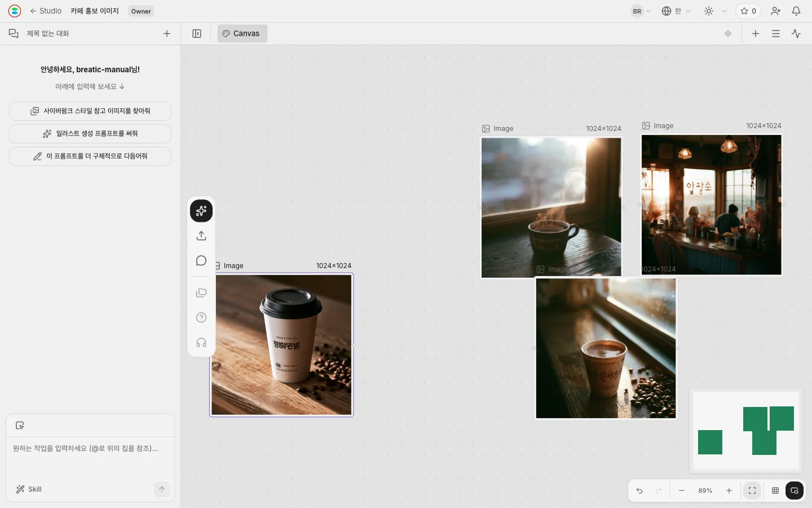Open the comment bubble tool
The height and width of the screenshot is (508, 812).
click(201, 261)
